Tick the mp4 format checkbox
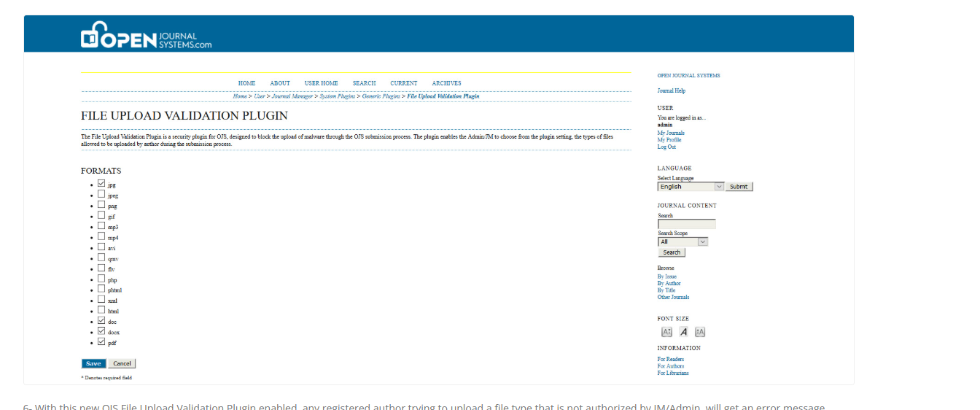Screen dimensions: 980x410 (x=101, y=236)
